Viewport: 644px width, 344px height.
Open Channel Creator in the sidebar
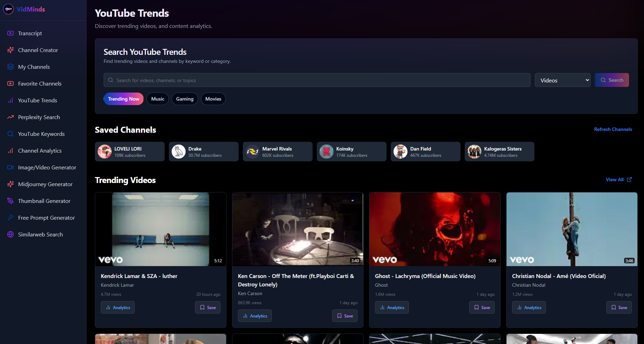(x=43, y=50)
